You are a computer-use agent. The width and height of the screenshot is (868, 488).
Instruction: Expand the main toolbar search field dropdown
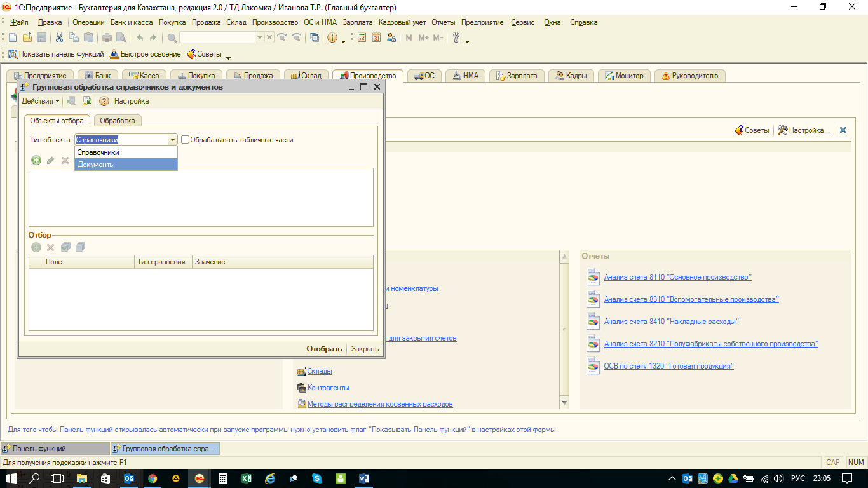tap(259, 37)
